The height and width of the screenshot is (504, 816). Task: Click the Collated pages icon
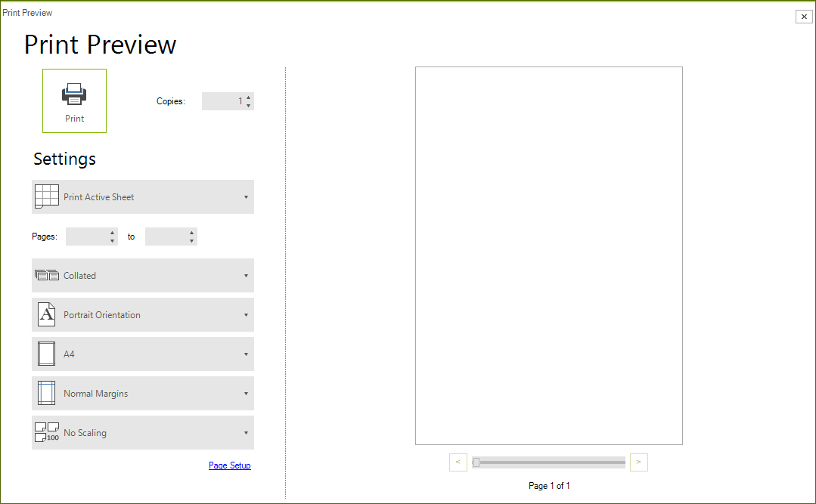pyautogui.click(x=46, y=275)
